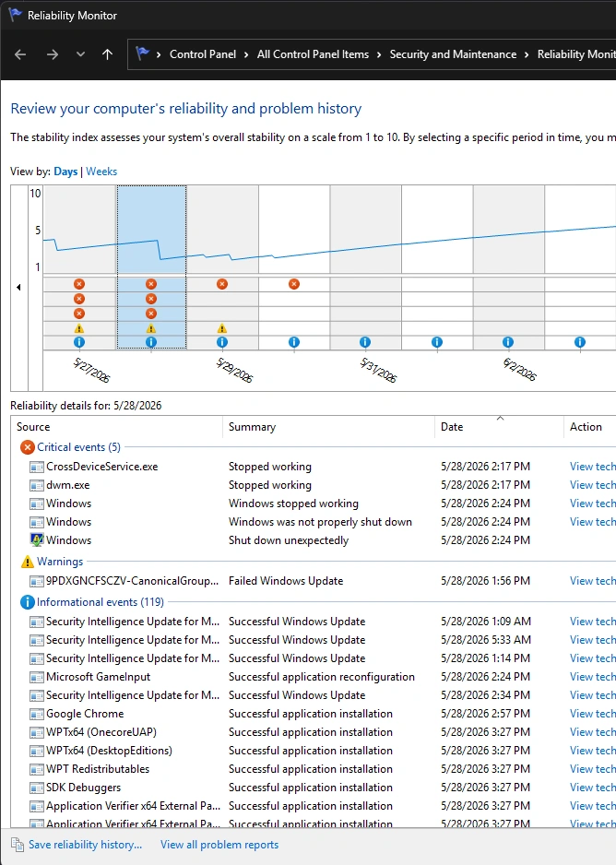
Task: Select information icon for 5/29/2026
Action: coord(222,342)
